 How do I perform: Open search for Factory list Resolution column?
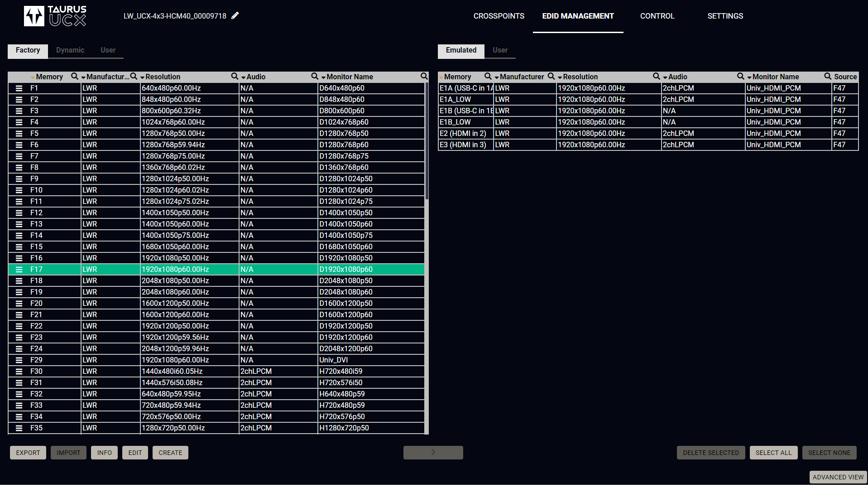(235, 77)
